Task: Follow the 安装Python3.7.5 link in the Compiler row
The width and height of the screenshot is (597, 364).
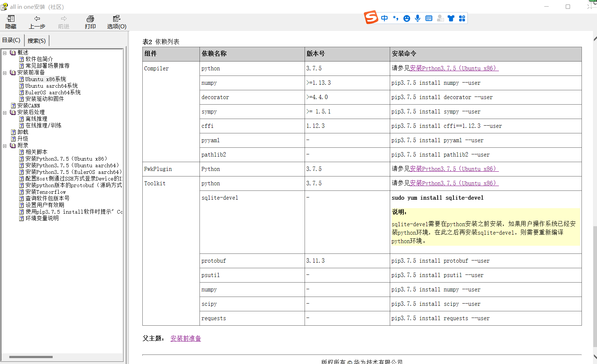Action: [x=454, y=68]
